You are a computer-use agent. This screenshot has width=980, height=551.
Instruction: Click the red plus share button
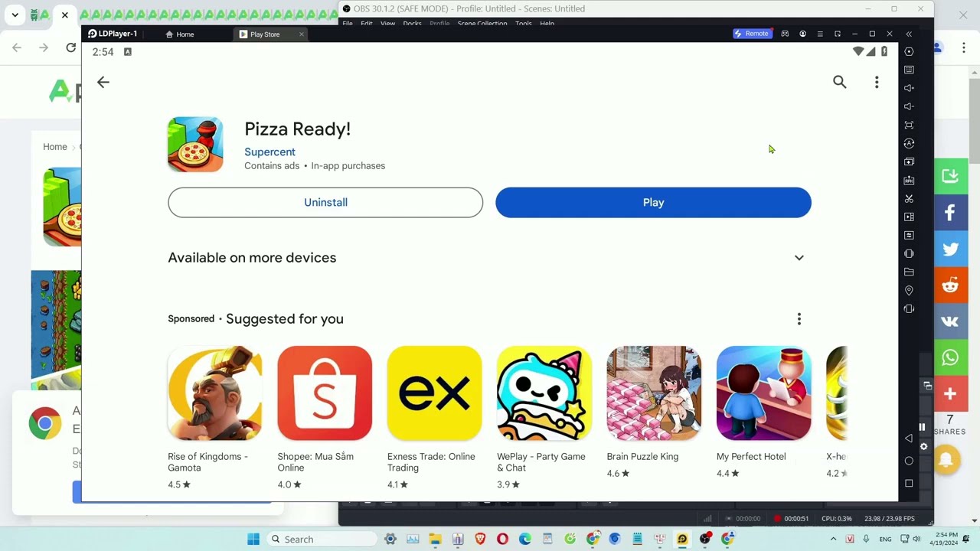point(950,393)
